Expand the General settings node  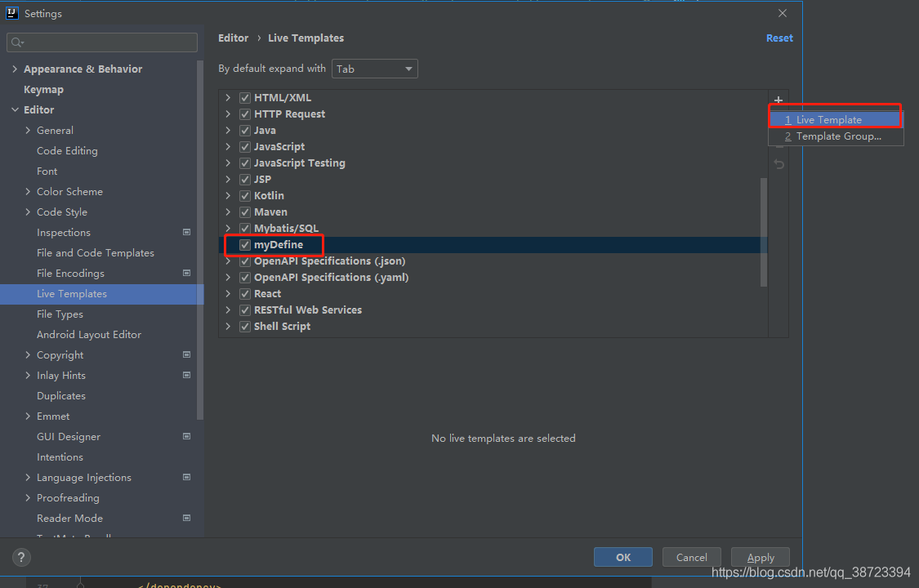point(28,131)
